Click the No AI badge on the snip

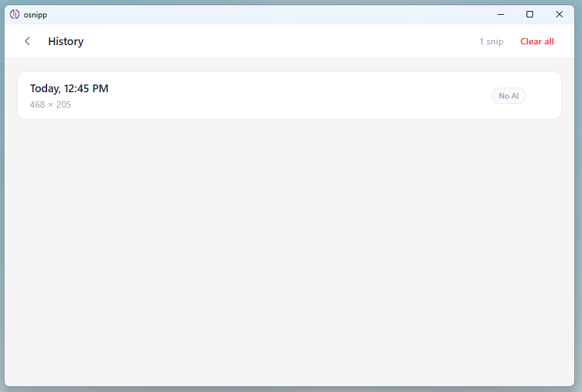[509, 96]
